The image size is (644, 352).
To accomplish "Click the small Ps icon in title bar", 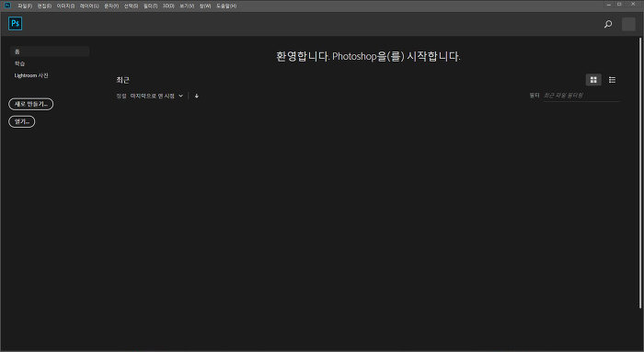I will (7, 6).
